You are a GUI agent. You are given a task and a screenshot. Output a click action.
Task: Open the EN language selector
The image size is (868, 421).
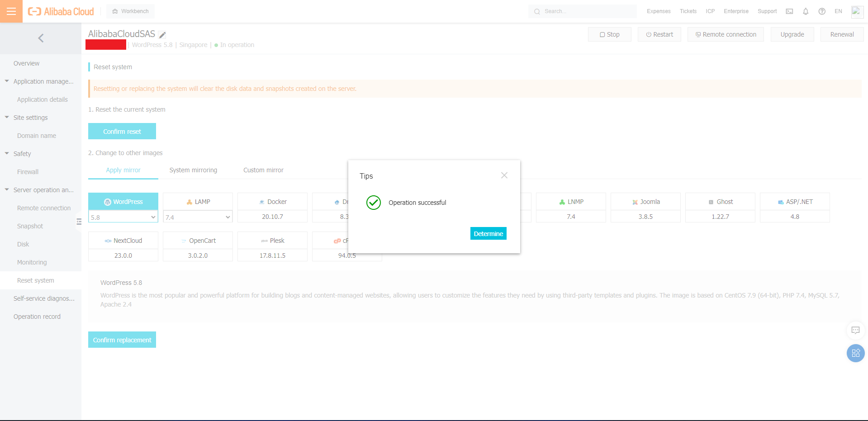click(x=838, y=11)
